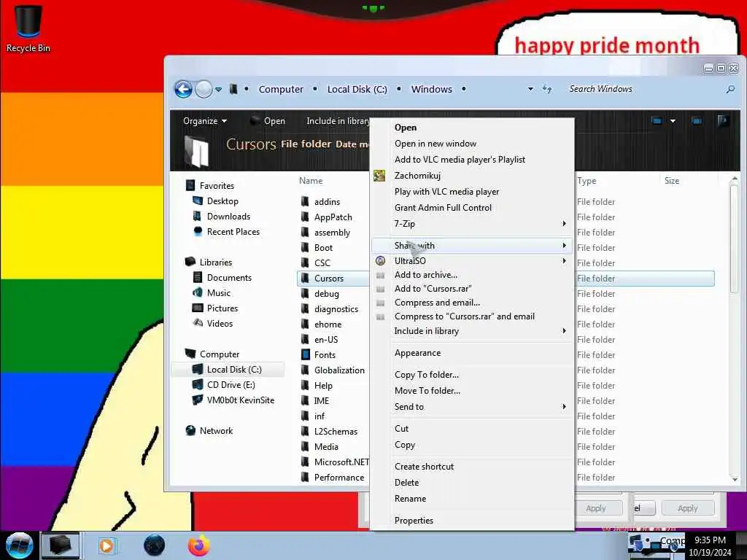Click Local Disk (C:) breadcrumb segment
This screenshot has height=560, width=747.
pyautogui.click(x=357, y=89)
